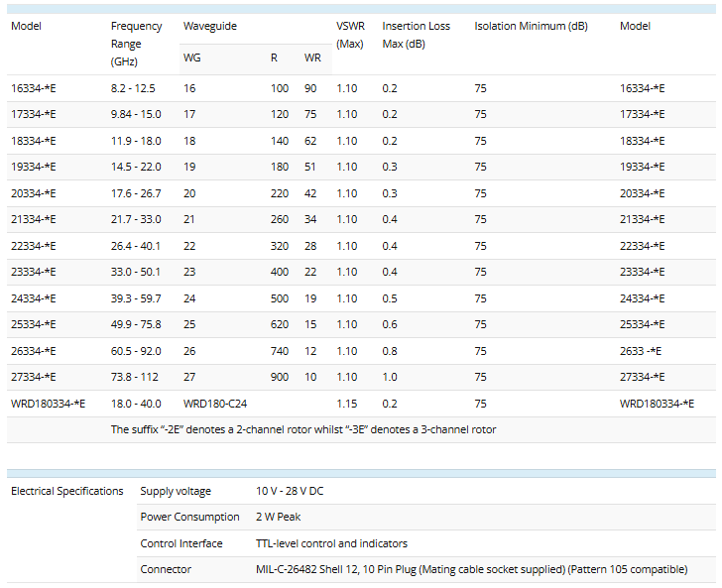The width and height of the screenshot is (722, 588).
Task: Select the TTL-level control and indicators text
Action: pyautogui.click(x=331, y=543)
